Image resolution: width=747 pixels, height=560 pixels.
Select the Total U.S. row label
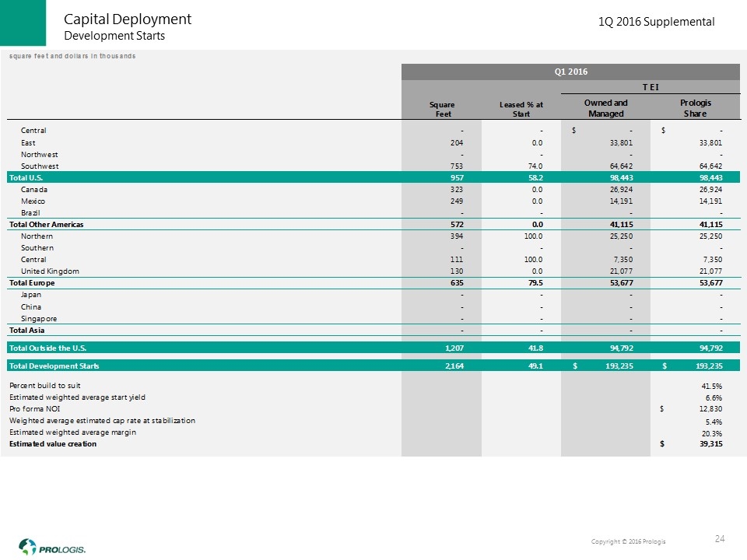(x=27, y=177)
